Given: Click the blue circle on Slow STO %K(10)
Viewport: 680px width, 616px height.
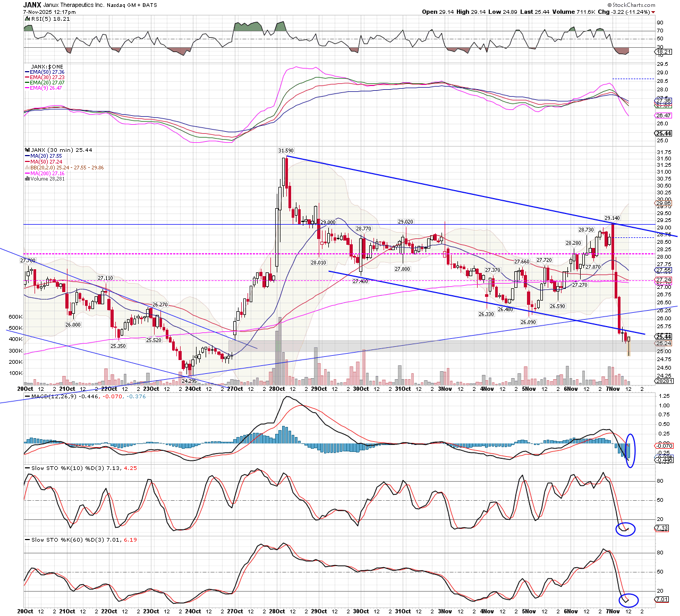Looking at the screenshot, I should [625, 529].
